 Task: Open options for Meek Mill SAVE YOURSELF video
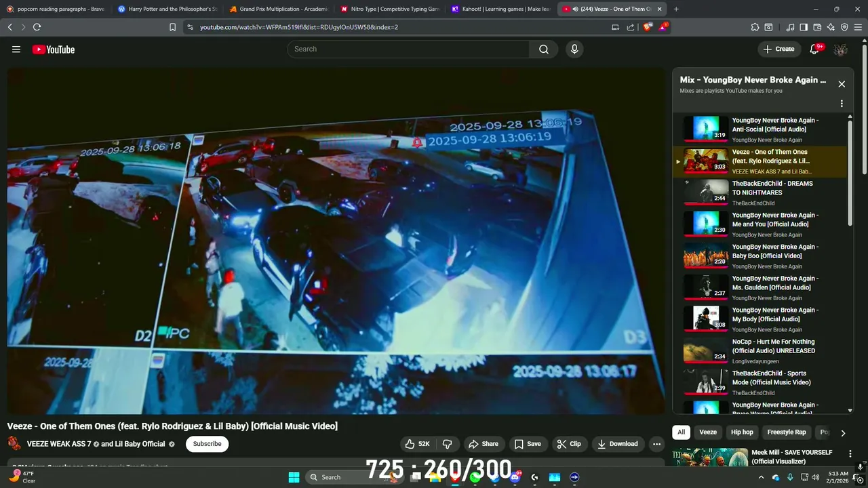[850, 453]
